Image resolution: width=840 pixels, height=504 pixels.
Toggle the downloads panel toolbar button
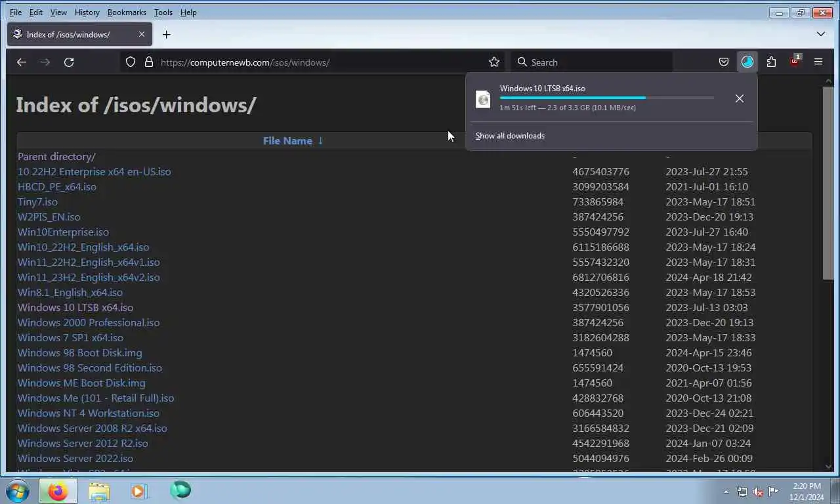tap(747, 62)
